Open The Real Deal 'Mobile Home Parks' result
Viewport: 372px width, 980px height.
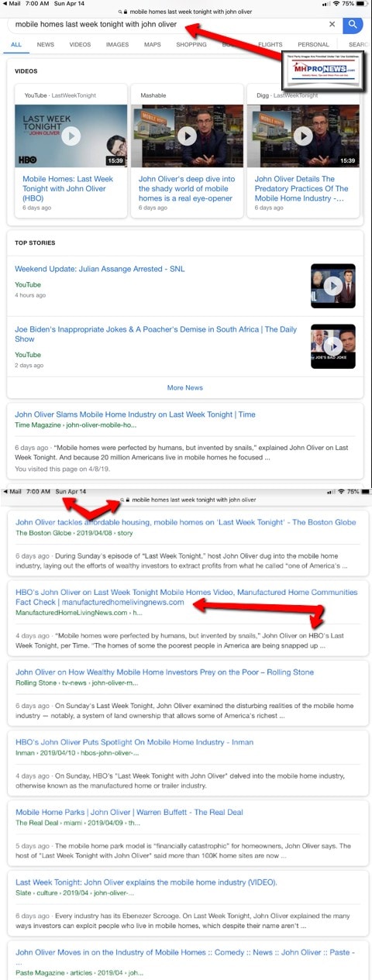coord(129,812)
